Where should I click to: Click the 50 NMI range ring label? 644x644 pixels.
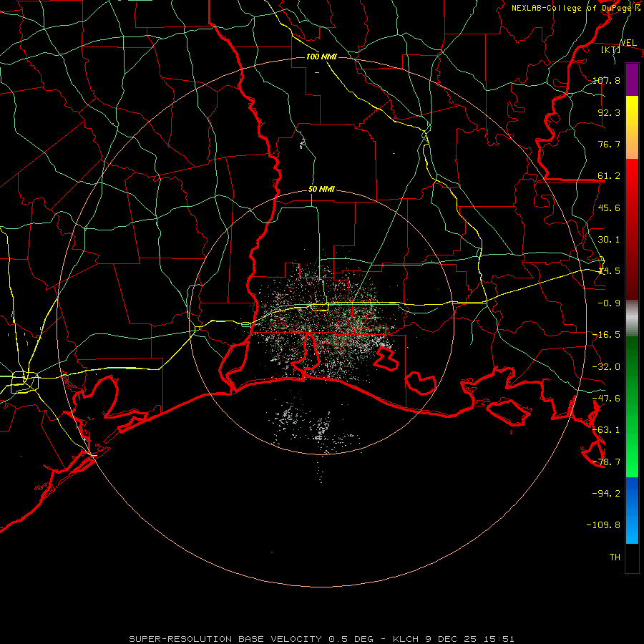(321, 190)
